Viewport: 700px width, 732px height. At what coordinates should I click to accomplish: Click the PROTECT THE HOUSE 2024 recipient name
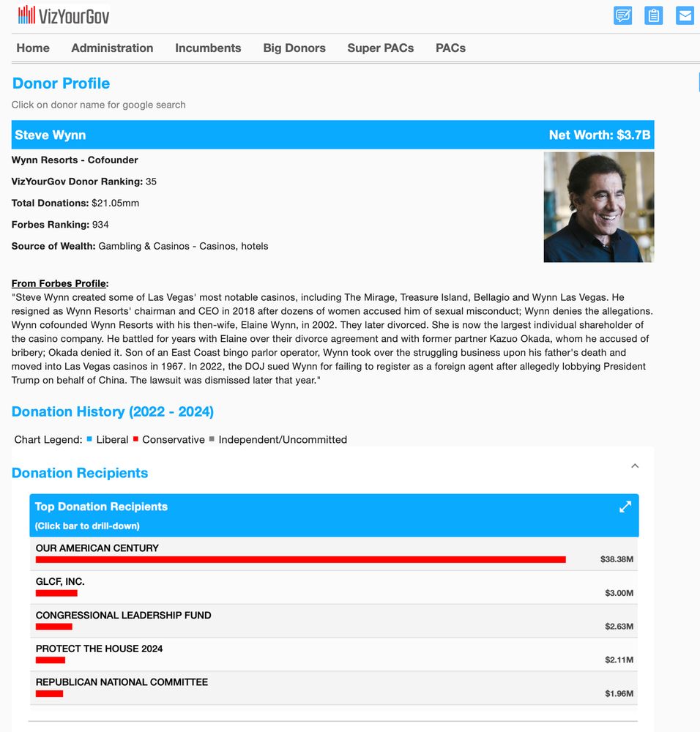coord(99,649)
